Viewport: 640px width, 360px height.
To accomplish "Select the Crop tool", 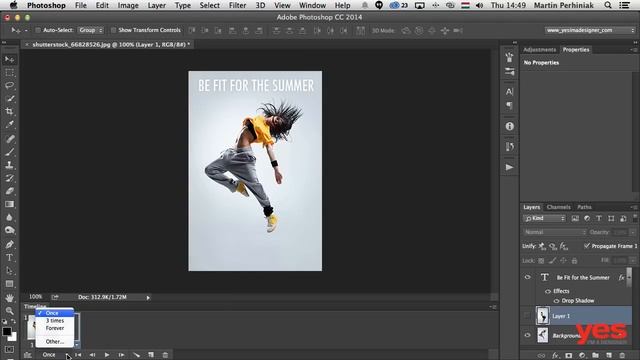I will pyautogui.click(x=9, y=111).
